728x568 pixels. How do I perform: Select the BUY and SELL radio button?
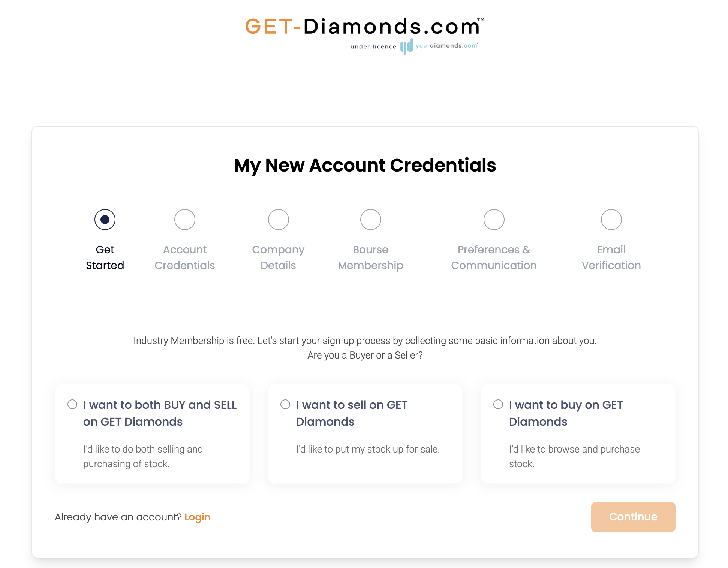(x=72, y=404)
